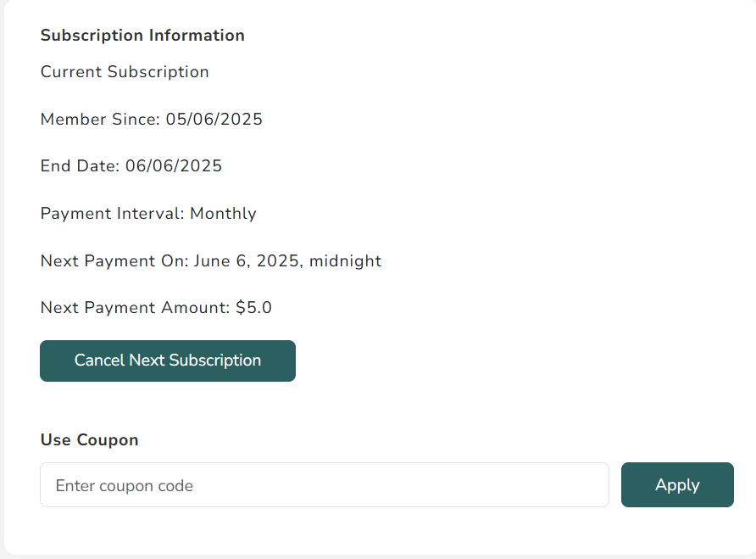Select the 05/06/2025 member since date
The height and width of the screenshot is (559, 756).
pyautogui.click(x=214, y=120)
